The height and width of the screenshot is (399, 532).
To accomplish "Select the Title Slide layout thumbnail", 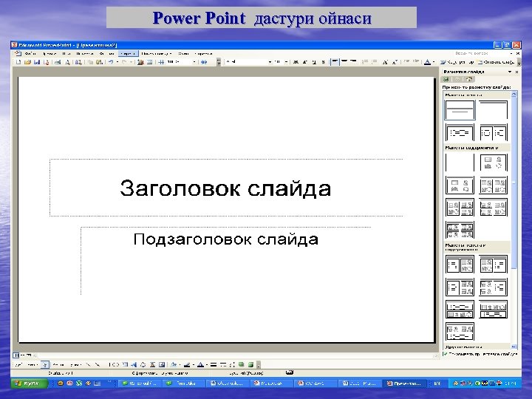I will 460,110.
